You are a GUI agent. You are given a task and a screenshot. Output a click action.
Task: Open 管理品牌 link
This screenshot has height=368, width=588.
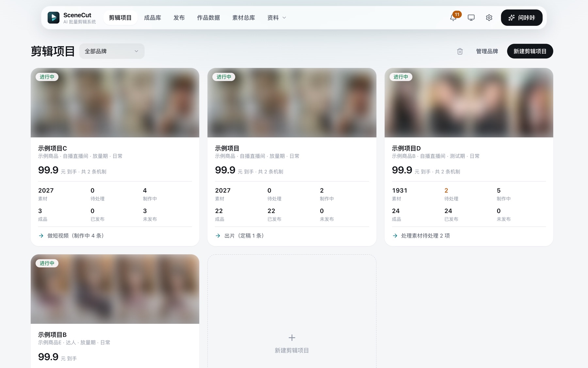(487, 51)
